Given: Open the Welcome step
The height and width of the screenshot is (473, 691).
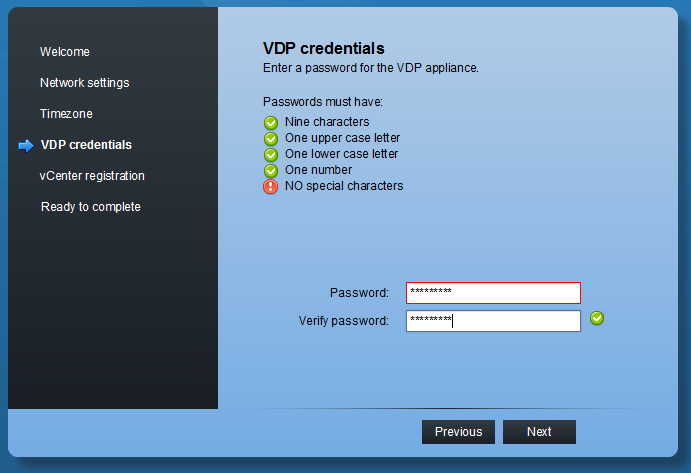Looking at the screenshot, I should tap(65, 52).
